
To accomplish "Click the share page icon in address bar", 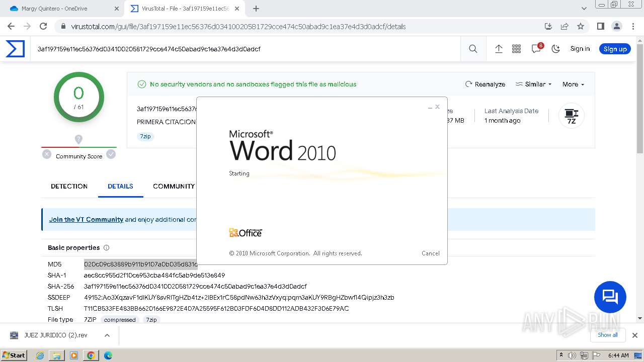I will [565, 26].
